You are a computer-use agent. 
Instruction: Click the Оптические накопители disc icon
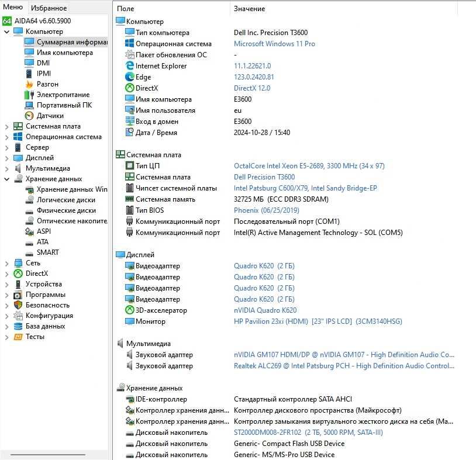[29, 220]
